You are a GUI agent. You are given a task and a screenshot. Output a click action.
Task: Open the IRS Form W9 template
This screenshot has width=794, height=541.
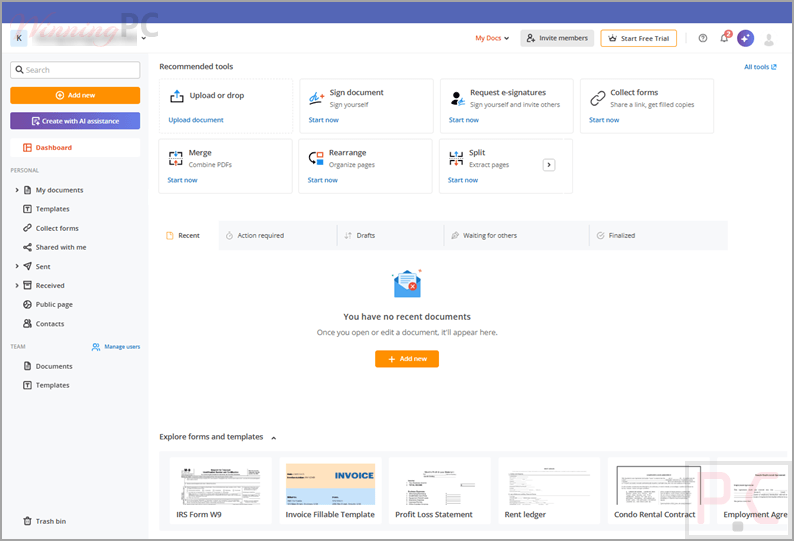coord(220,490)
